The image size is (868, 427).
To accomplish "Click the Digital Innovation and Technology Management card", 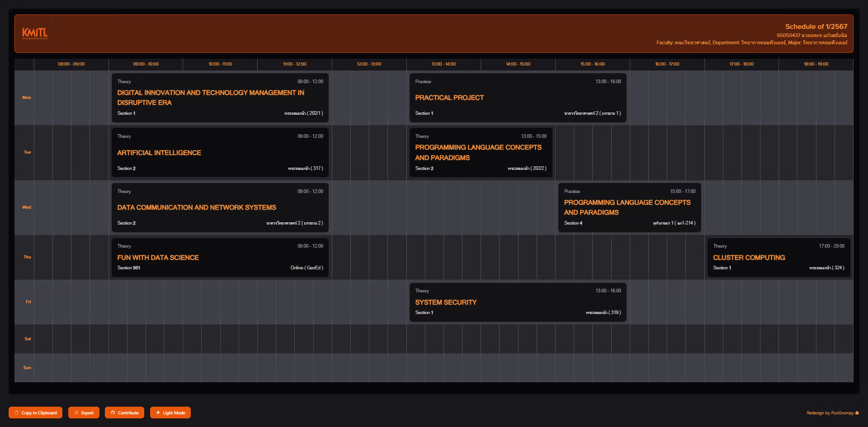I will point(220,98).
